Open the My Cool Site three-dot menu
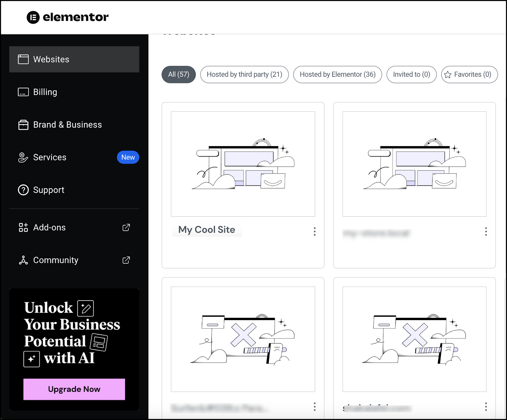Screen dimensions: 507x420 click(x=315, y=231)
